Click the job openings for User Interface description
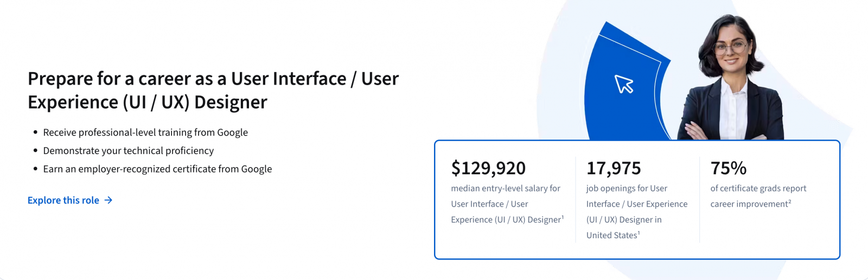The width and height of the screenshot is (868, 280). pyautogui.click(x=636, y=212)
